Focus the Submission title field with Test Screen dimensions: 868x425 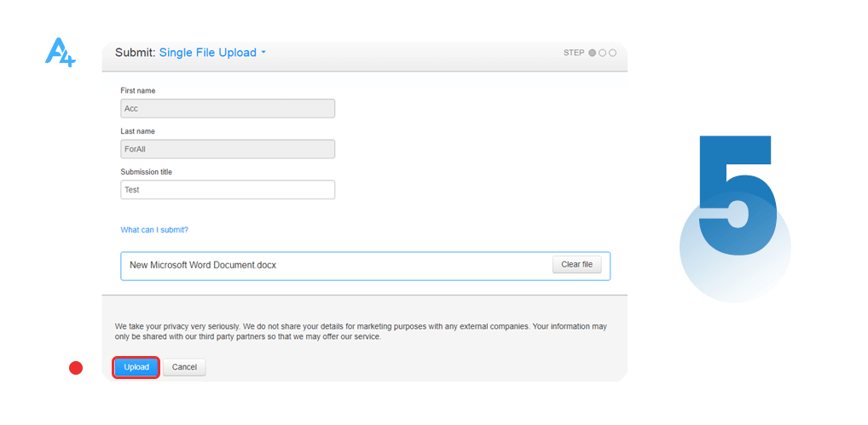[x=228, y=190]
